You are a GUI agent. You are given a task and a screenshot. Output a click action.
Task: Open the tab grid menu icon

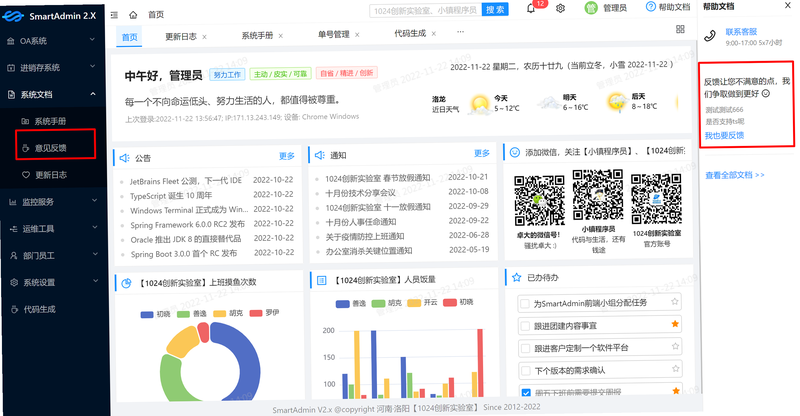680,29
